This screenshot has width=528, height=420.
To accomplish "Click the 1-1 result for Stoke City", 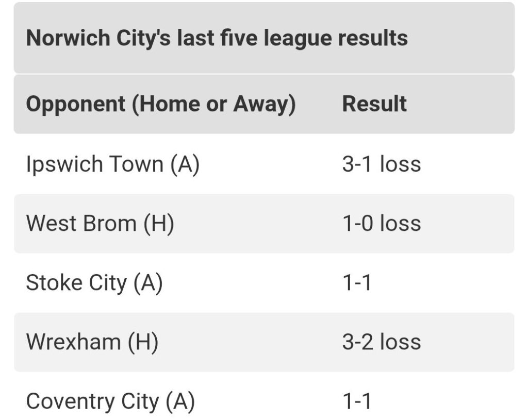I will coord(357,283).
